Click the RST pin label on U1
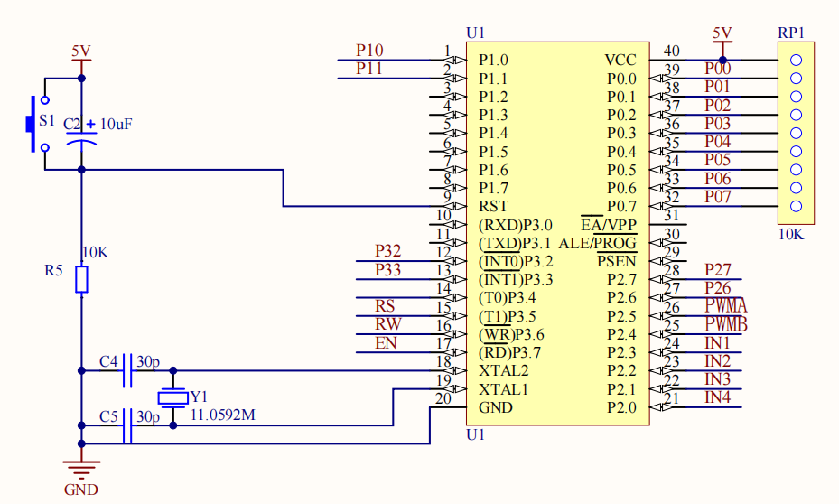The image size is (839, 504). tap(493, 206)
